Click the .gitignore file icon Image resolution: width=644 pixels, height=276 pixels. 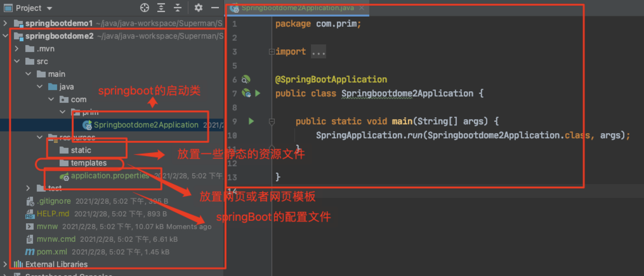click(30, 201)
